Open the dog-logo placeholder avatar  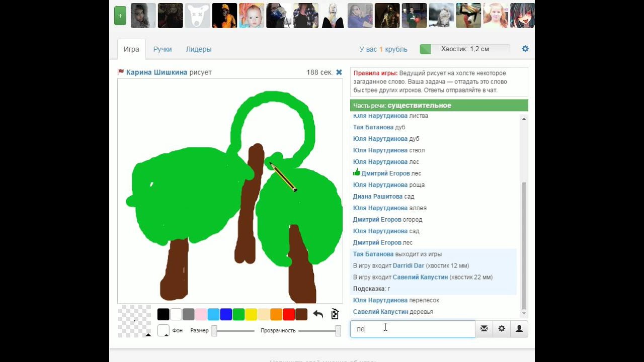[197, 16]
